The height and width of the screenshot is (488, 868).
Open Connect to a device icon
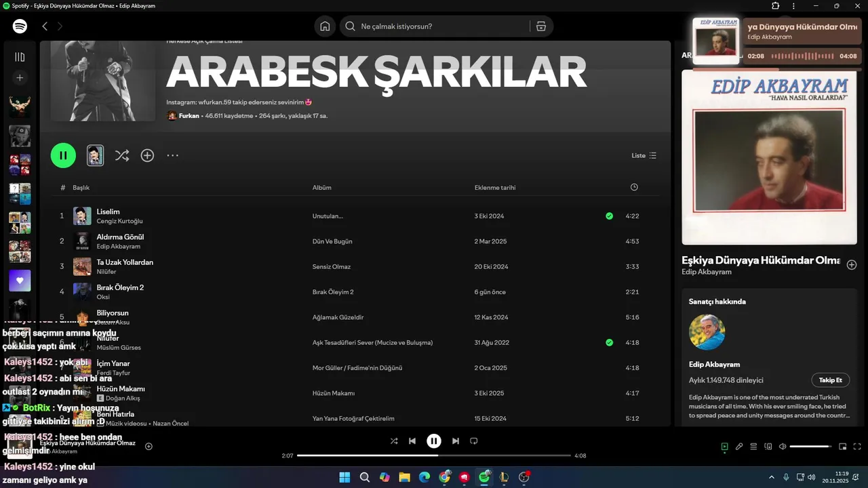pos(768,447)
